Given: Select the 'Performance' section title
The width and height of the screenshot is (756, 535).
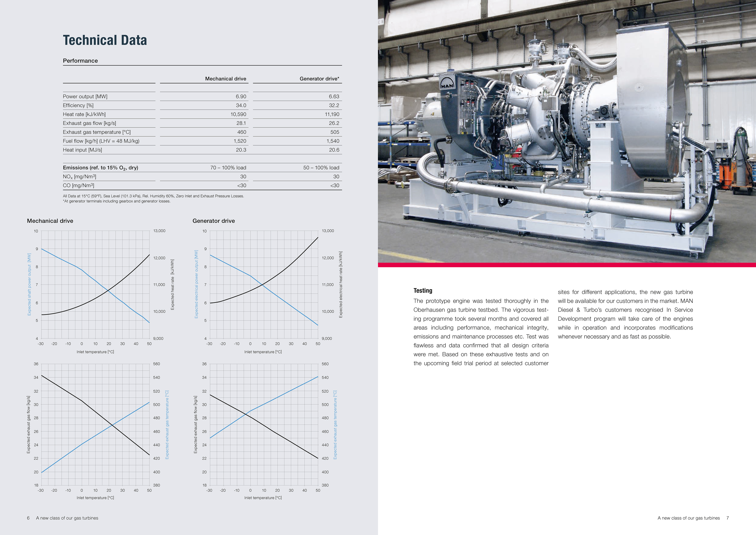Looking at the screenshot, I should tap(80, 61).
